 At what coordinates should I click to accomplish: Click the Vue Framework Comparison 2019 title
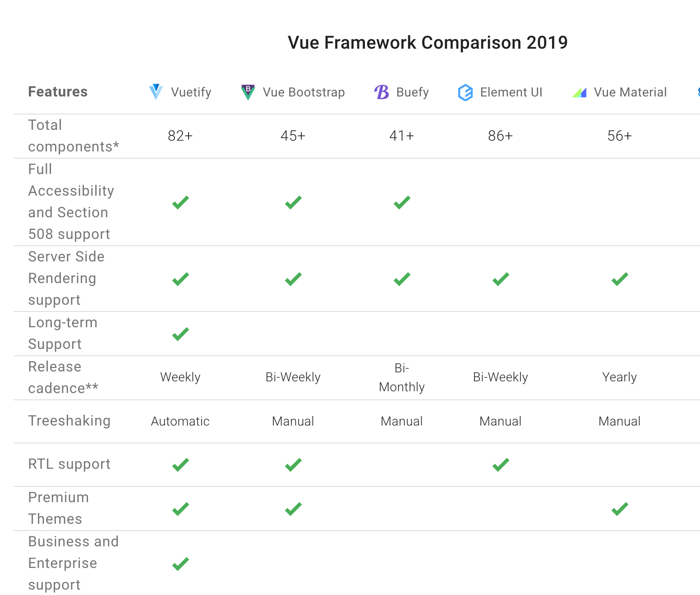click(428, 43)
